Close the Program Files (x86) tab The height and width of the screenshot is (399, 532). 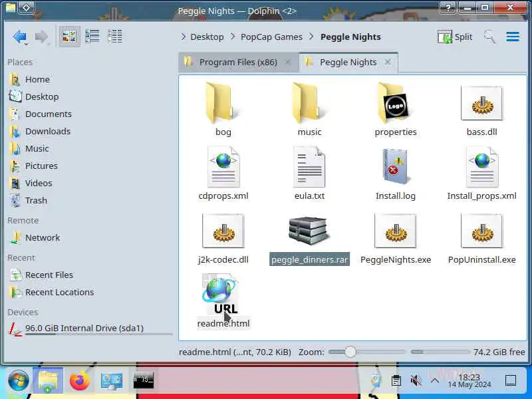click(x=288, y=63)
